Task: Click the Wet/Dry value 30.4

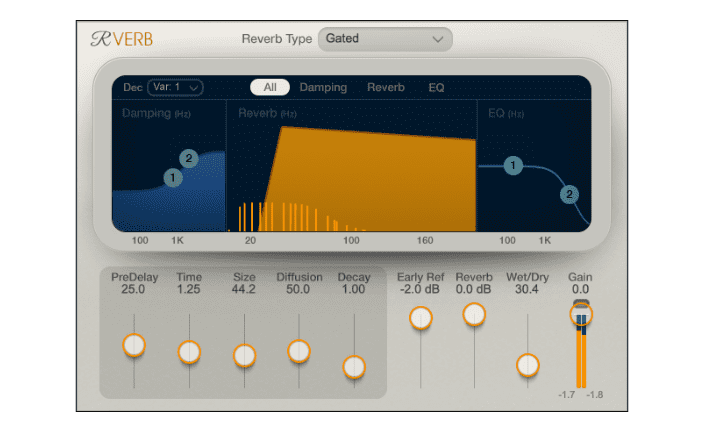Action: pos(527,289)
